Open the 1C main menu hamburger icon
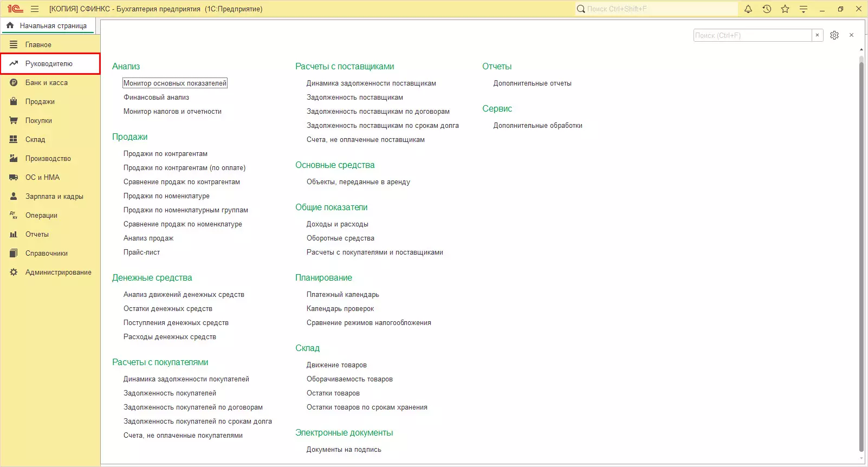 click(35, 9)
